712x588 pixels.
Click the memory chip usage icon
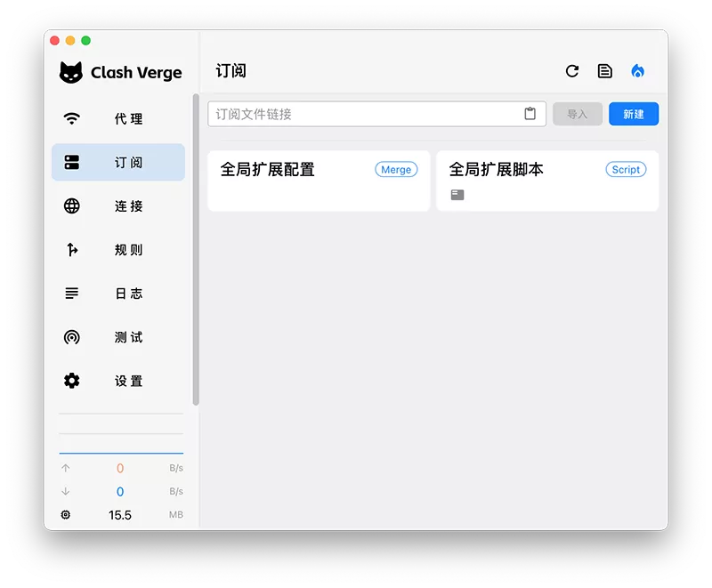[x=65, y=514]
